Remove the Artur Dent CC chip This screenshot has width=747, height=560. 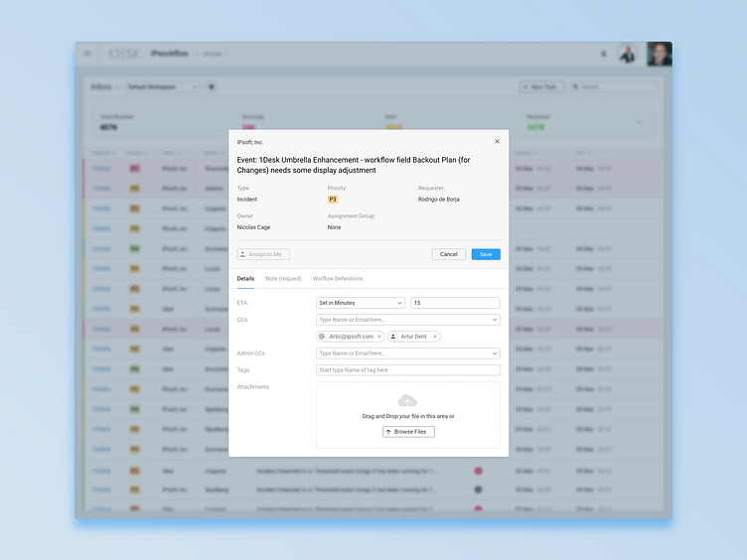(433, 337)
